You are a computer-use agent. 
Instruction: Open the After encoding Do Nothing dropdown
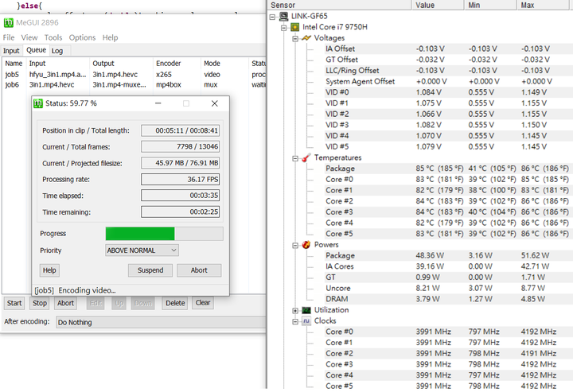point(161,322)
